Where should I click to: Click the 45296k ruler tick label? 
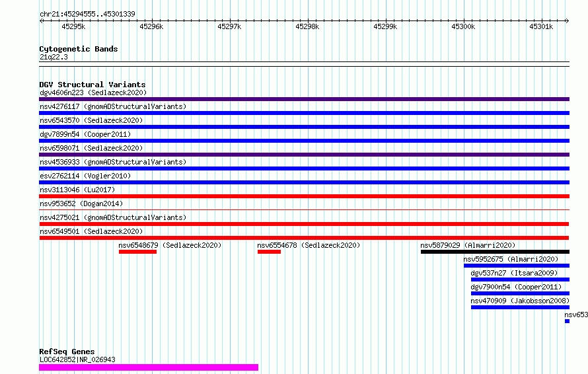tap(151, 26)
